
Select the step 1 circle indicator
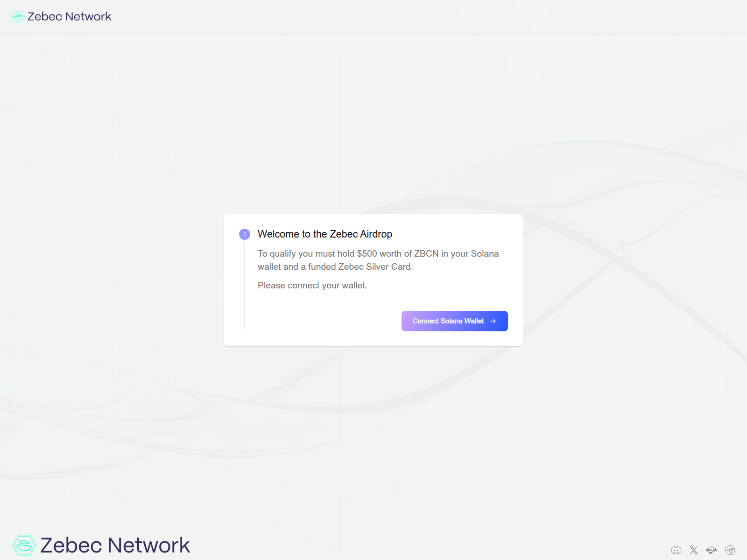(245, 234)
